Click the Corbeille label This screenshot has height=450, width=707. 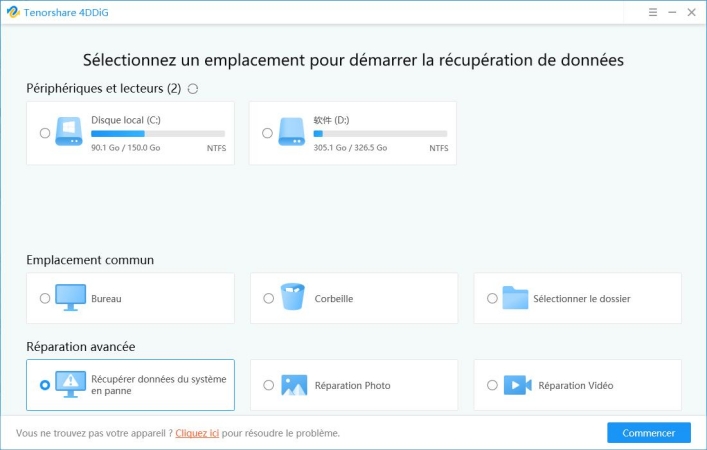pos(334,298)
